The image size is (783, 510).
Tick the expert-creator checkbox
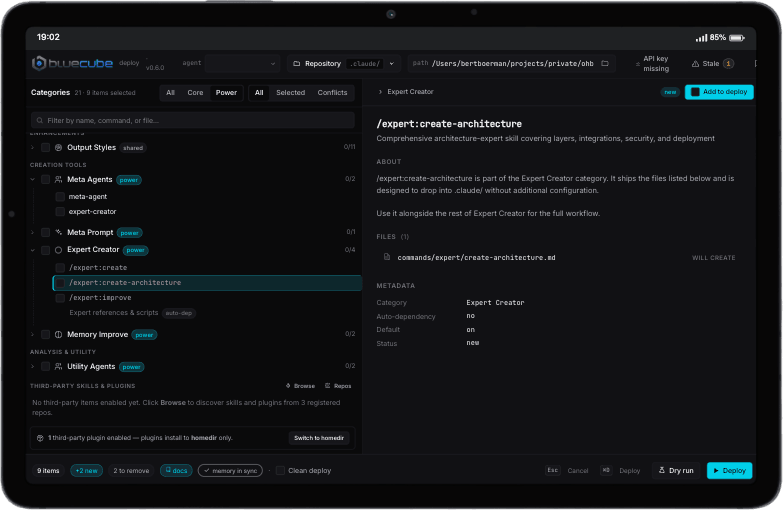click(60, 211)
